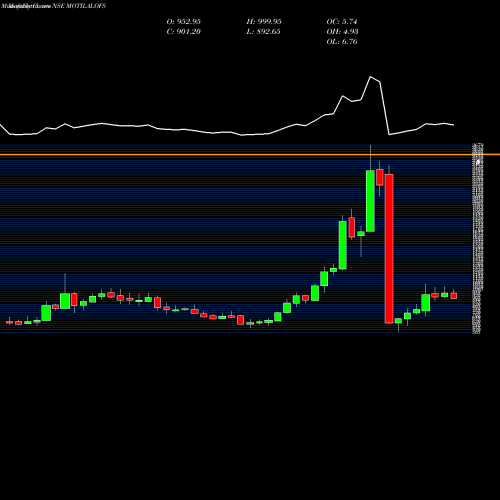Click the orange horizontal price line
Viewport: 500px width, 500px height.
click(x=250, y=155)
